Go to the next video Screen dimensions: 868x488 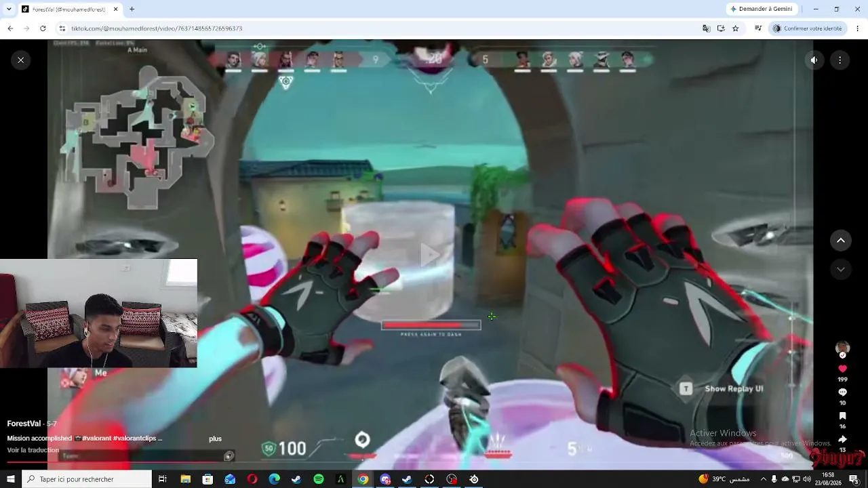(x=841, y=269)
